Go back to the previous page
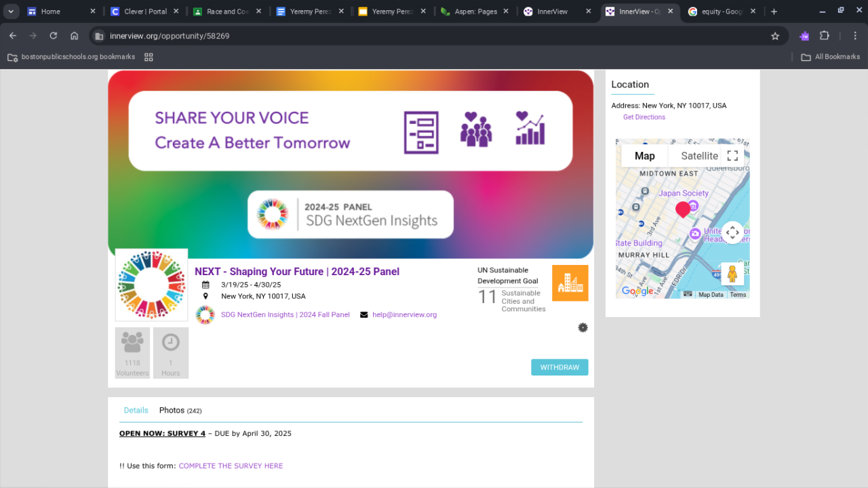This screenshot has height=488, width=868. [13, 36]
